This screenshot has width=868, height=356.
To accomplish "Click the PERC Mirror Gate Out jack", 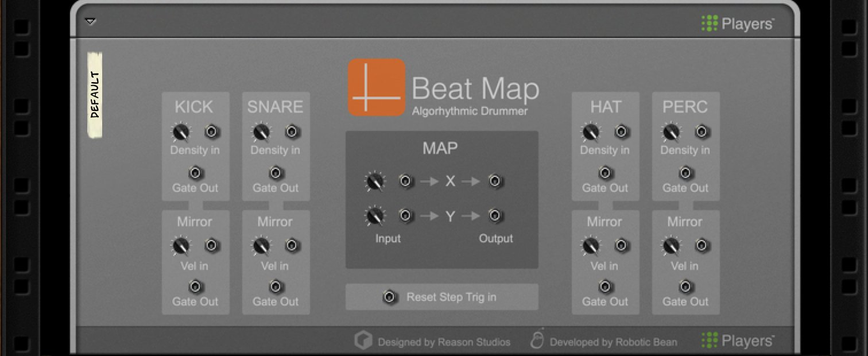I will point(686,286).
